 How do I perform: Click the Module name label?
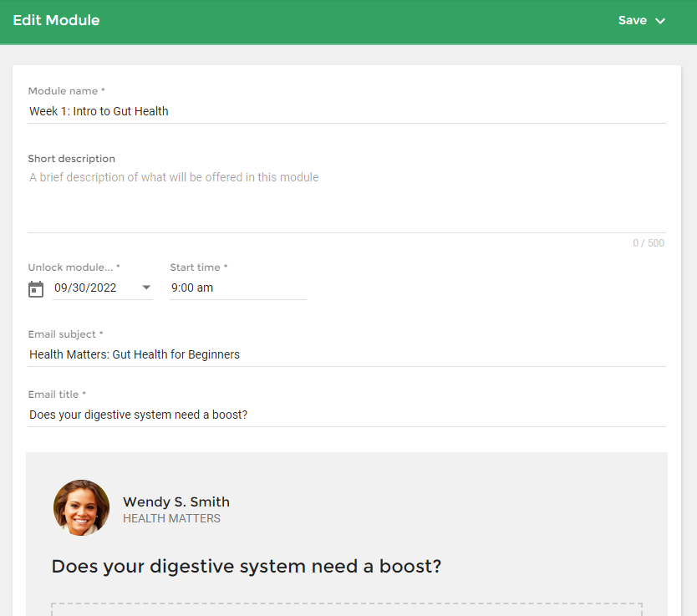66,91
